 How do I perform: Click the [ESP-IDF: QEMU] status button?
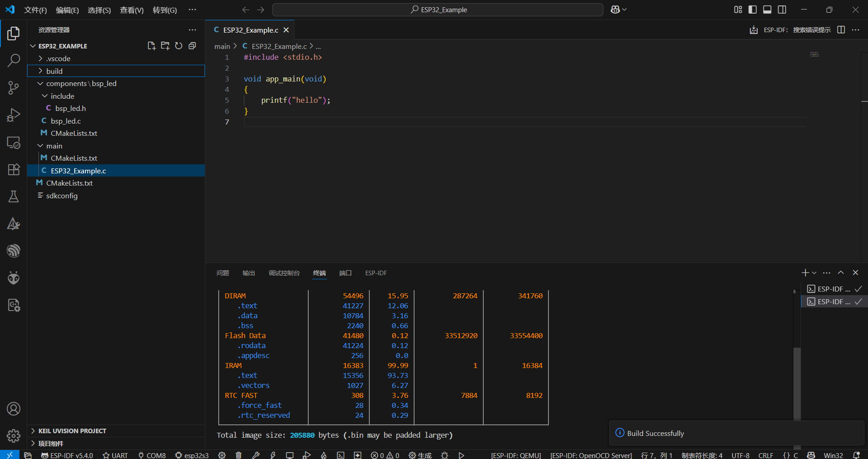516,455
